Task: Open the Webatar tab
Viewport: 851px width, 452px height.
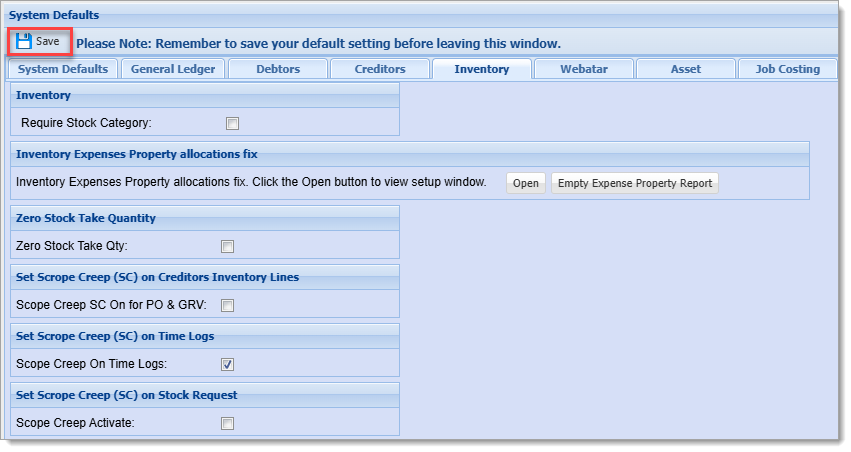Action: pyautogui.click(x=584, y=69)
